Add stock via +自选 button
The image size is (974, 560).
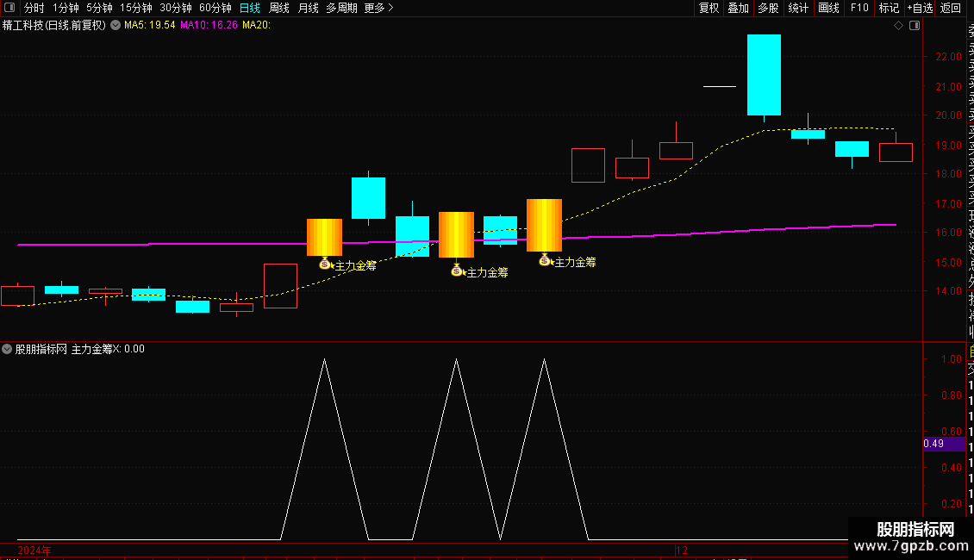coord(920,8)
